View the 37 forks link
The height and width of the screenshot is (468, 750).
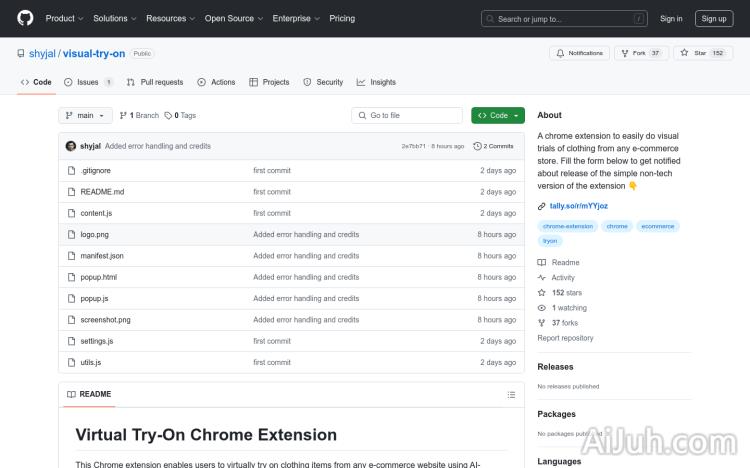[558, 323]
